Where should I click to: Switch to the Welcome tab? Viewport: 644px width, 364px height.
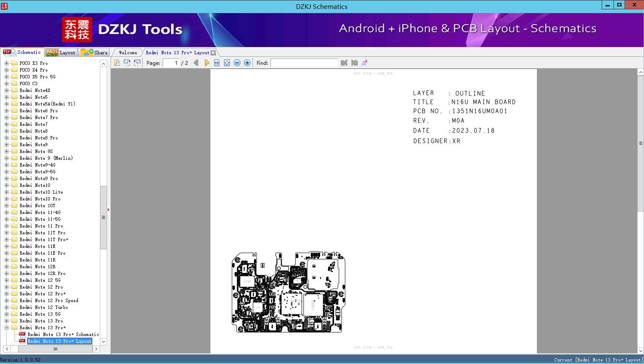128,53
